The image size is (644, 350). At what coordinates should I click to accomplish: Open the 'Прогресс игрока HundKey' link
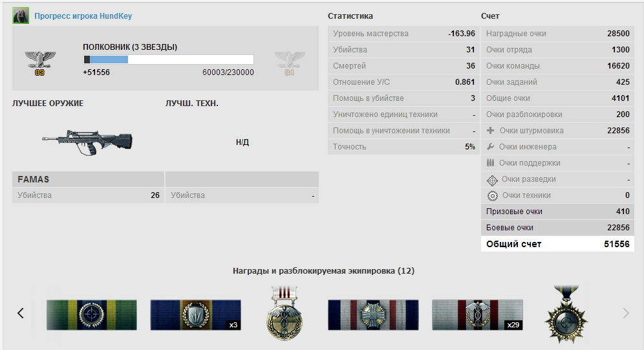[83, 16]
